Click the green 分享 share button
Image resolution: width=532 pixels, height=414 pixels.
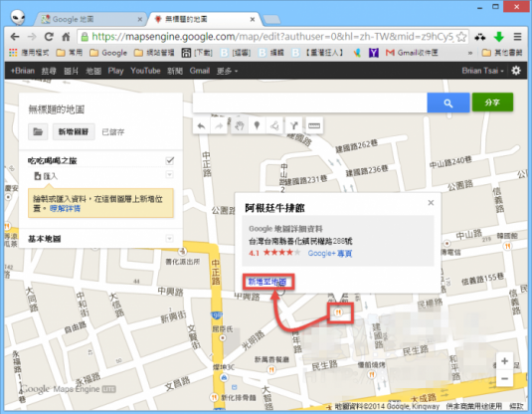492,103
